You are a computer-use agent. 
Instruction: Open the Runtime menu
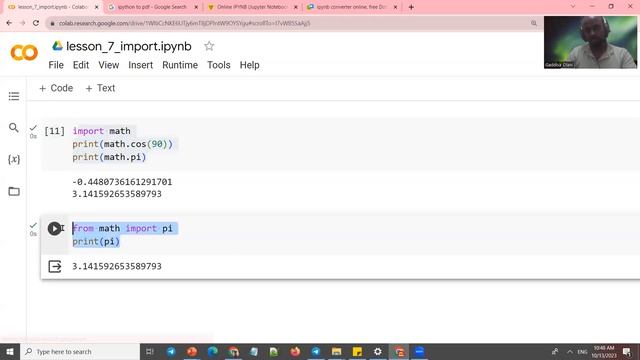(180, 65)
